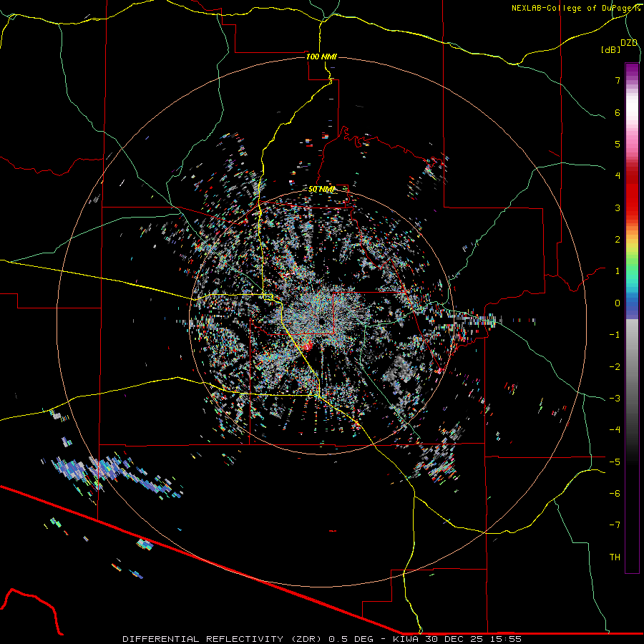Select the -2 value on the scale
This screenshot has height=644, width=644.
pyautogui.click(x=615, y=367)
